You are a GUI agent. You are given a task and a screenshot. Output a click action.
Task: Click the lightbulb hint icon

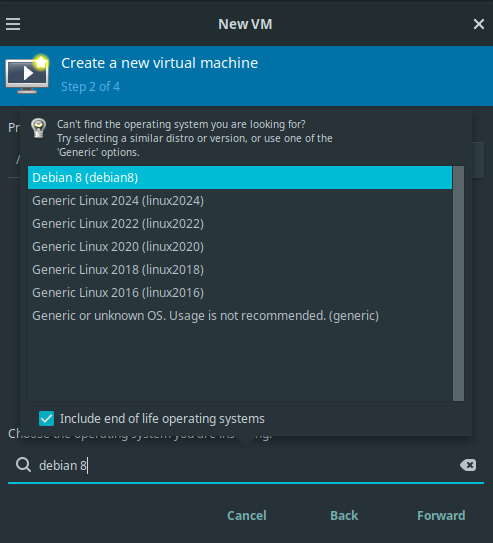click(38, 128)
